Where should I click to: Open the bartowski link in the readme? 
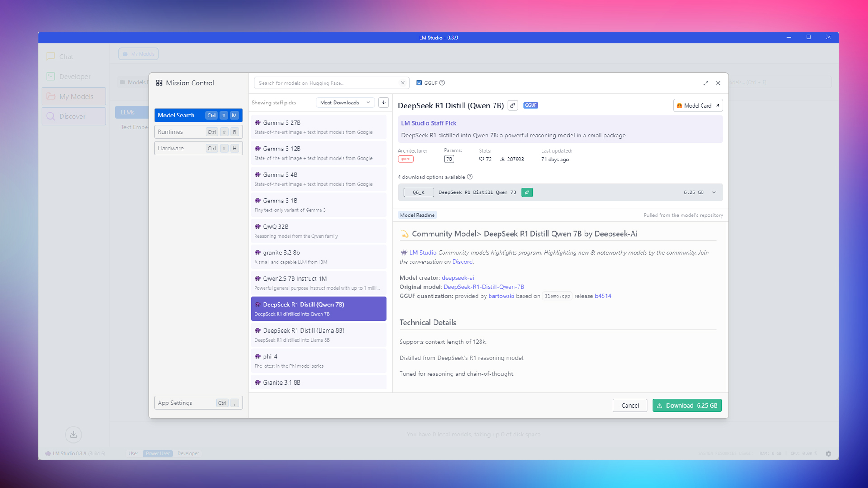501,296
